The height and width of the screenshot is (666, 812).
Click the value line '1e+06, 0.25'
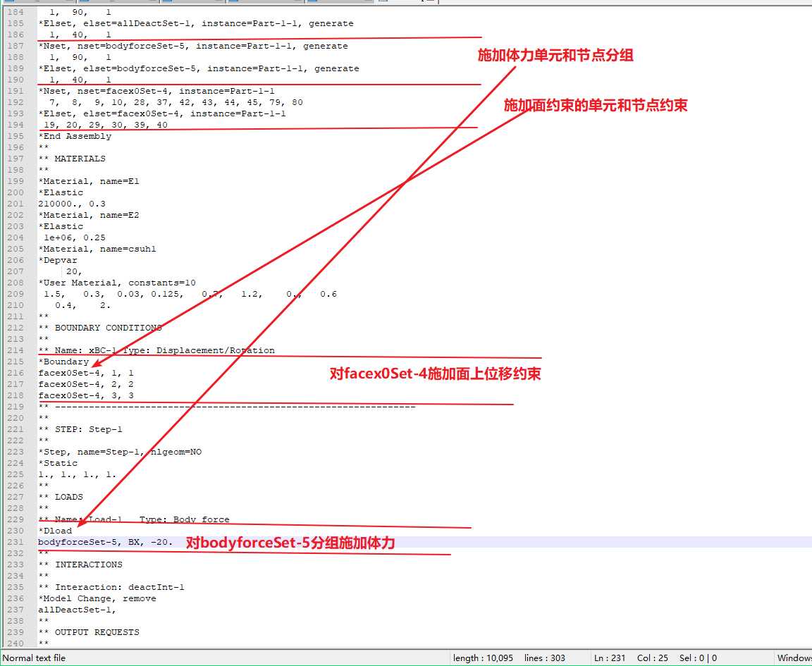tap(75, 238)
